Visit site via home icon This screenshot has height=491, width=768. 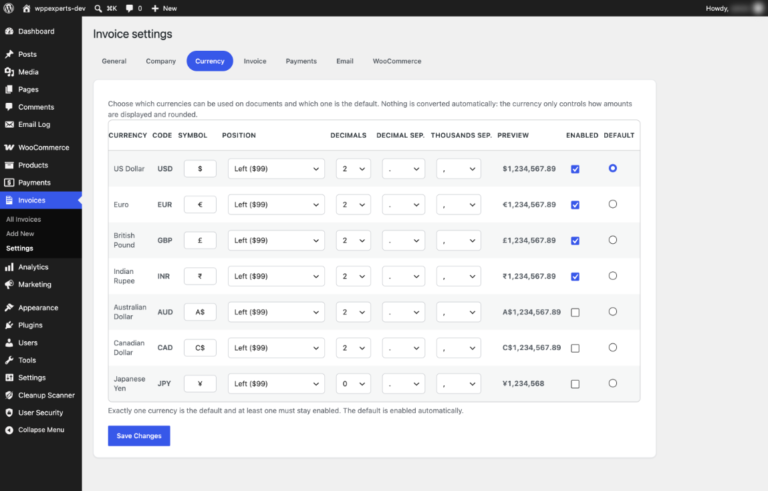(26, 8)
